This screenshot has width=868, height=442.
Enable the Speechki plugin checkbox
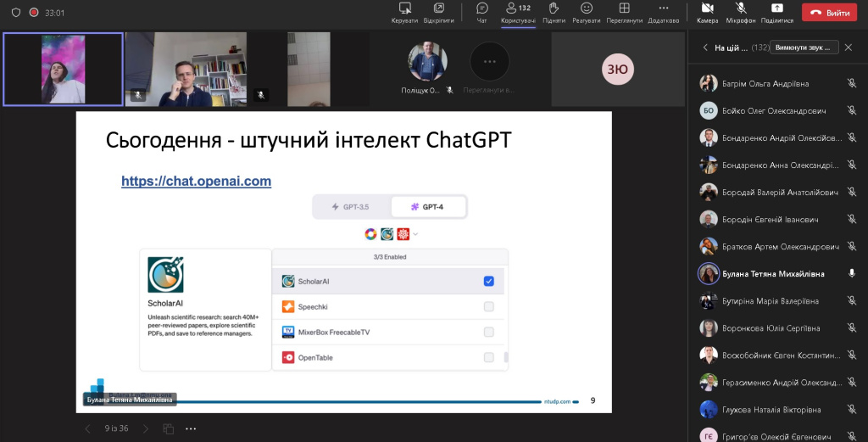(488, 306)
